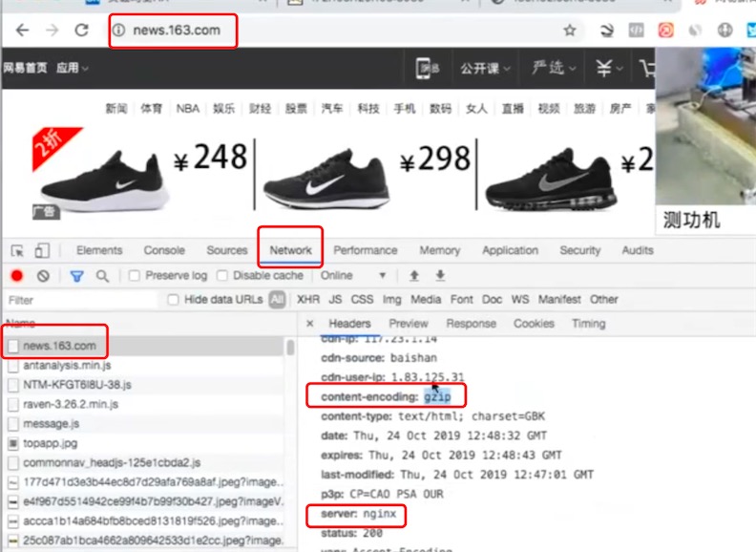Click the 网易首页 link
756x552 pixels.
coord(25,68)
